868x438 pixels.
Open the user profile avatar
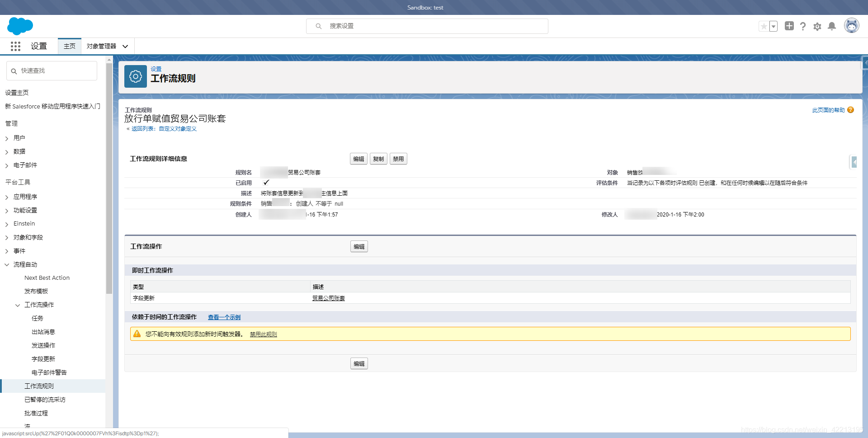point(852,26)
